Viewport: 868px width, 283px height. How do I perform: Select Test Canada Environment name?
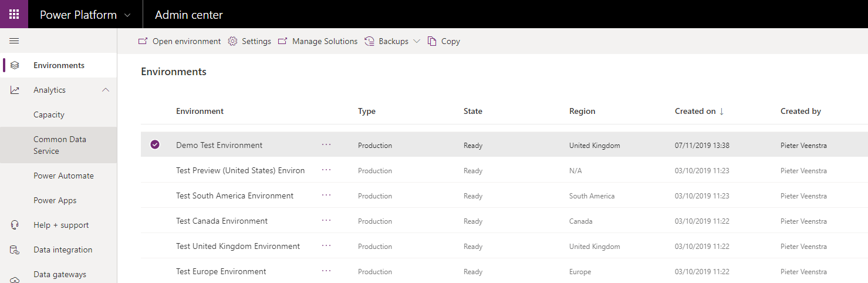point(222,221)
